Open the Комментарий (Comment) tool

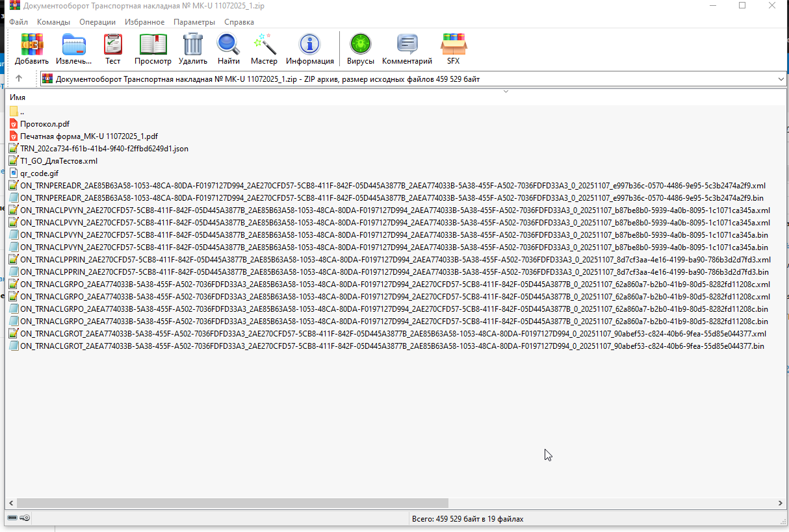tap(407, 44)
